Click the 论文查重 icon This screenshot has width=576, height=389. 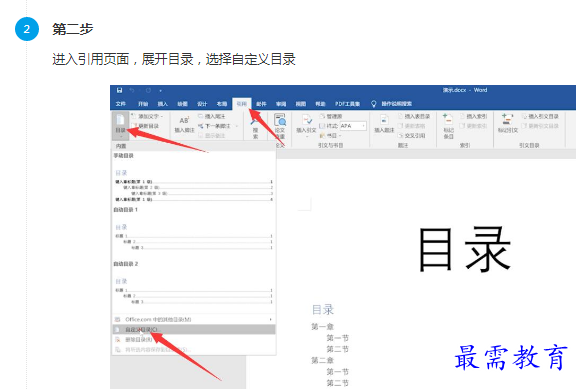click(280, 120)
